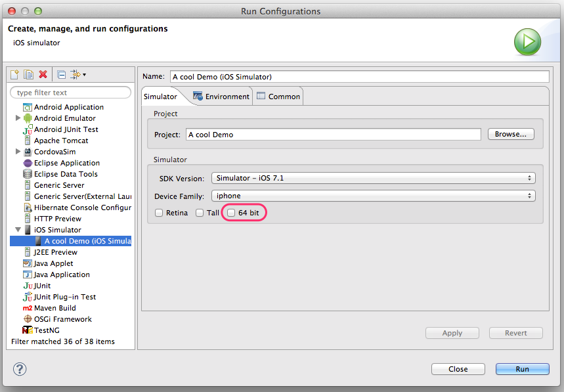Open the SDK Version dropdown

click(373, 178)
